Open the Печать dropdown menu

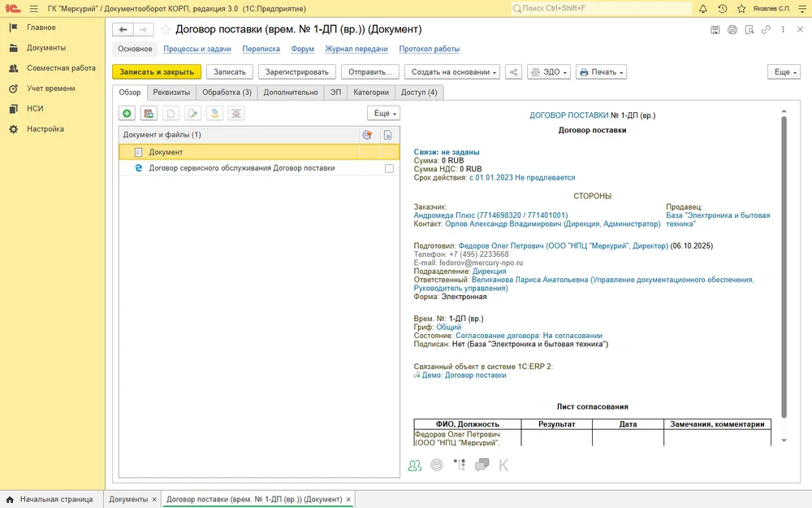point(601,72)
